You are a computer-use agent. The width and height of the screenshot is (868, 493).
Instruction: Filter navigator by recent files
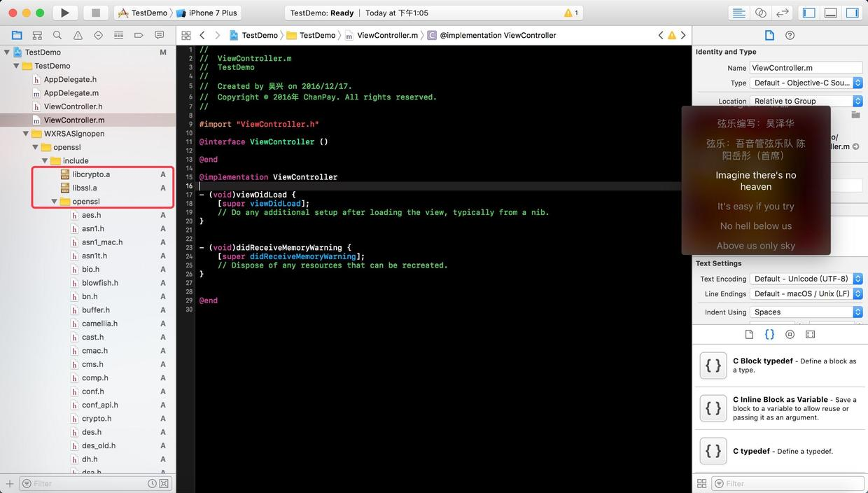[152, 483]
